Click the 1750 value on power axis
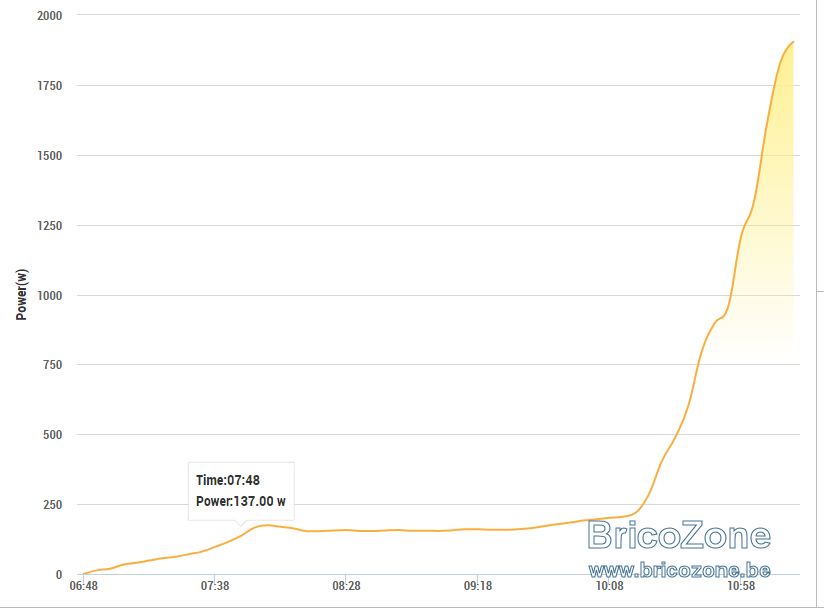The width and height of the screenshot is (824, 614). [49, 86]
